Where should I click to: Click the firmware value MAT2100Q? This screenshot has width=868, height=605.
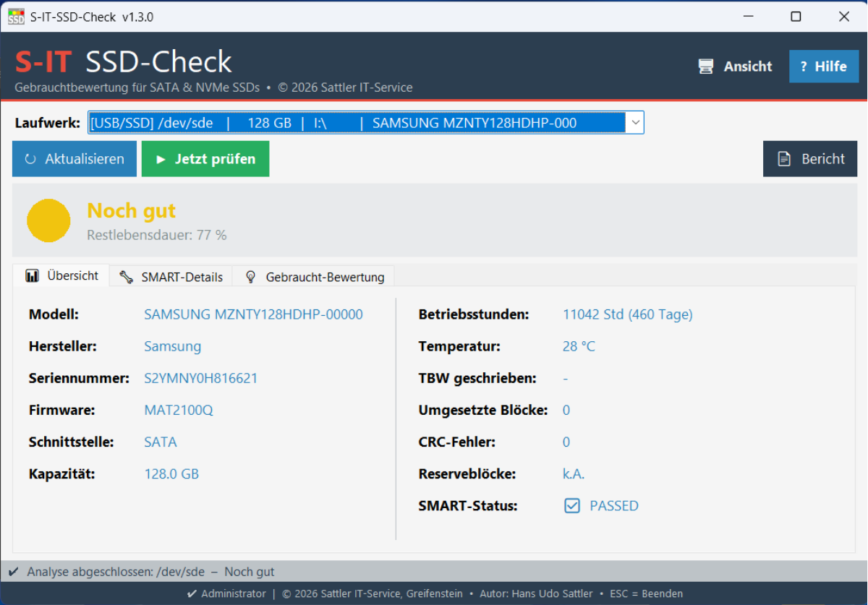[x=179, y=410]
